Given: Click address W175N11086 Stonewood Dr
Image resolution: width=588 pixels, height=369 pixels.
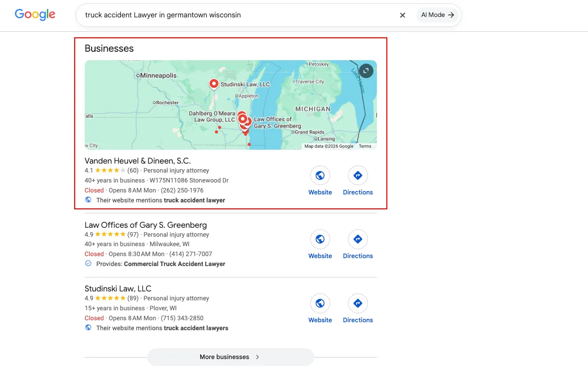Looking at the screenshot, I should 189,180.
